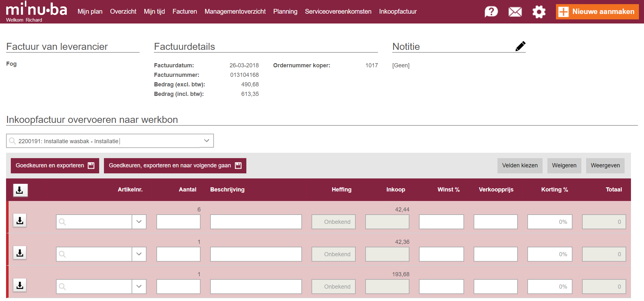
Task: Click Aantal field in 193,68 row
Action: [x=178, y=286]
